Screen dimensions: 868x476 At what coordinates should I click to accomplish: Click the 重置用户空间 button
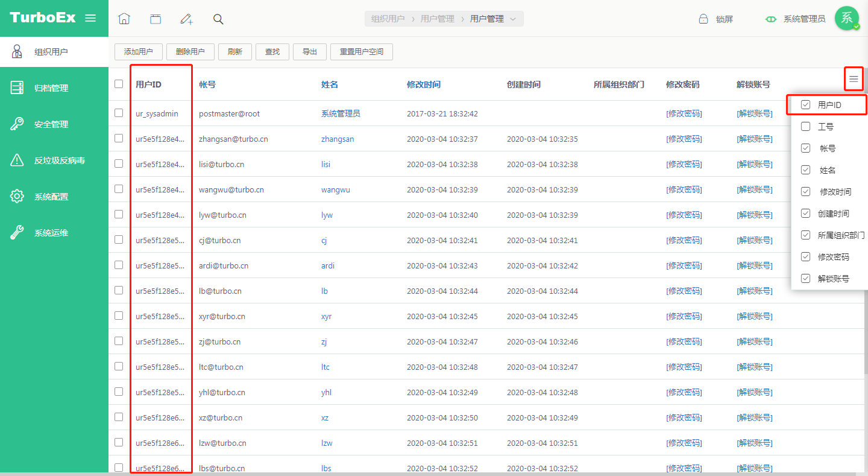pos(362,52)
